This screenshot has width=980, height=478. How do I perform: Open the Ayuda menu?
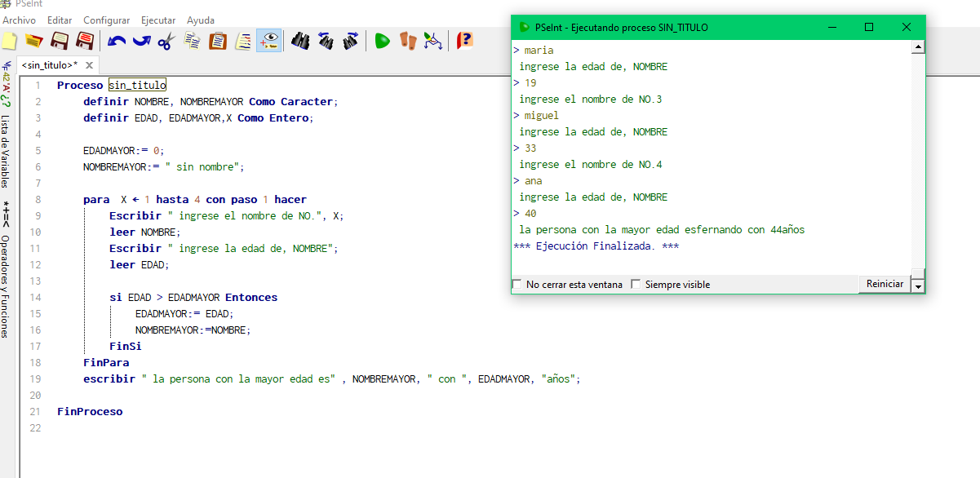tap(201, 20)
